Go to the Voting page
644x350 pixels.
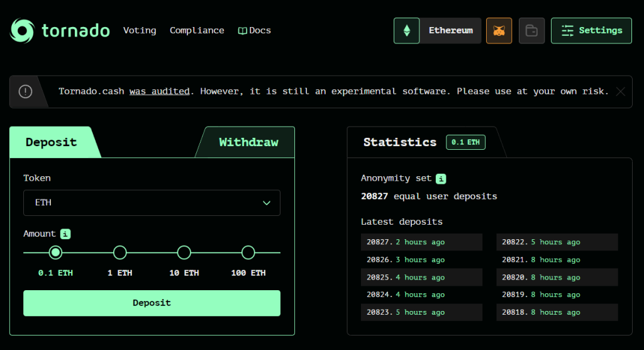click(140, 30)
